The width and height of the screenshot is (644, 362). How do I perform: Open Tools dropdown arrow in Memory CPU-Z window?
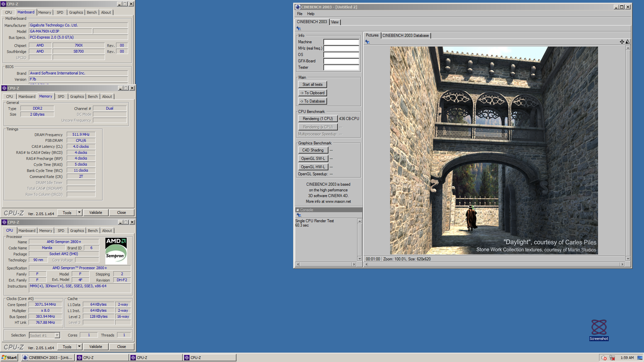pyautogui.click(x=79, y=213)
